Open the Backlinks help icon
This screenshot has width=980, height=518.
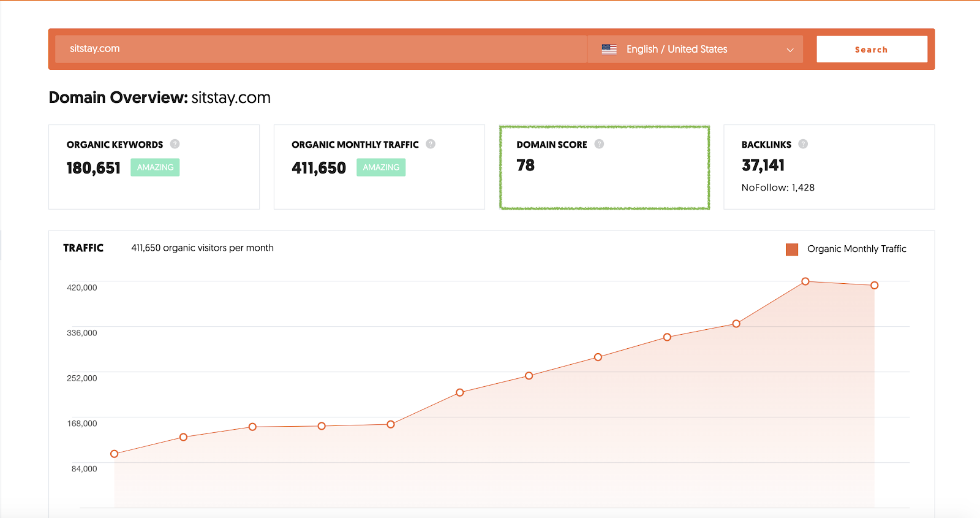pyautogui.click(x=803, y=144)
